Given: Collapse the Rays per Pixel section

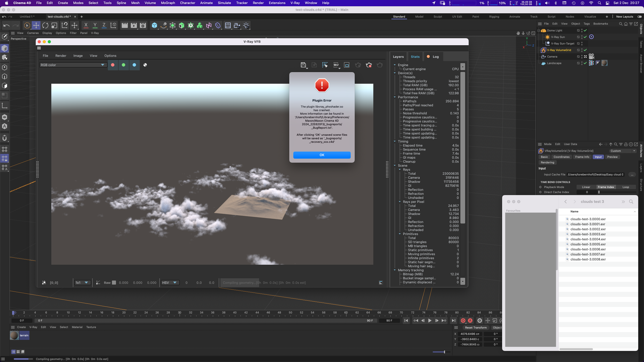Looking at the screenshot, I should (x=400, y=202).
